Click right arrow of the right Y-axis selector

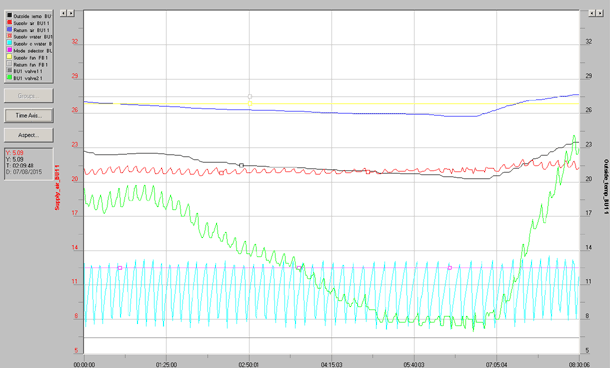599,13
